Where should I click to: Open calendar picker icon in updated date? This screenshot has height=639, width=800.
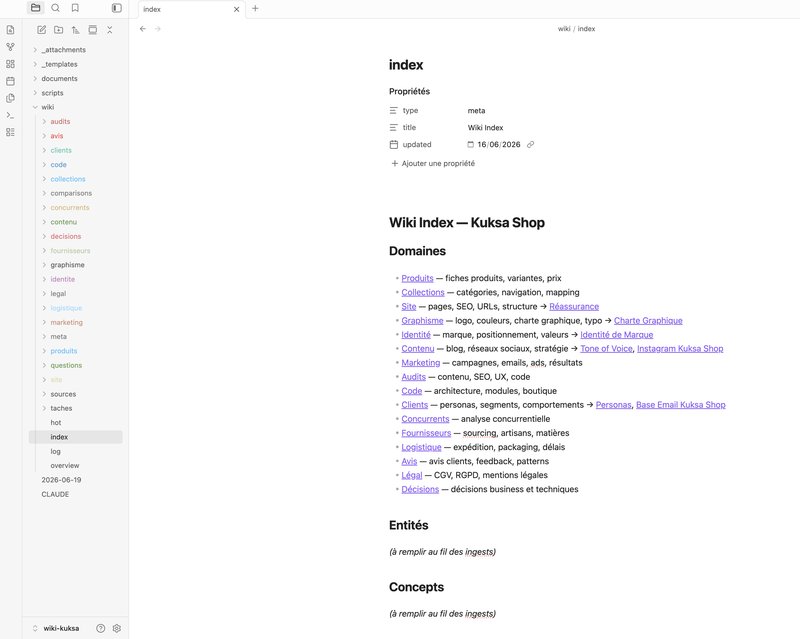[470, 144]
